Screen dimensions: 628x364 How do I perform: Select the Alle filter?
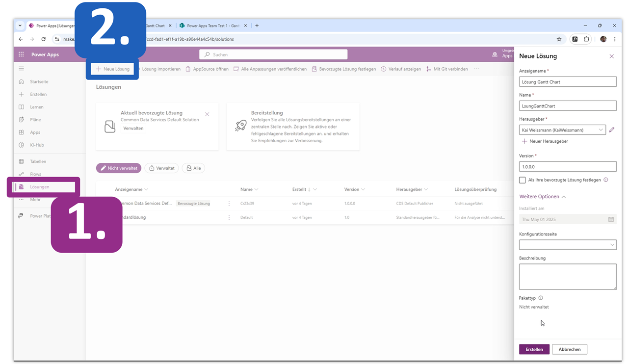(x=193, y=168)
